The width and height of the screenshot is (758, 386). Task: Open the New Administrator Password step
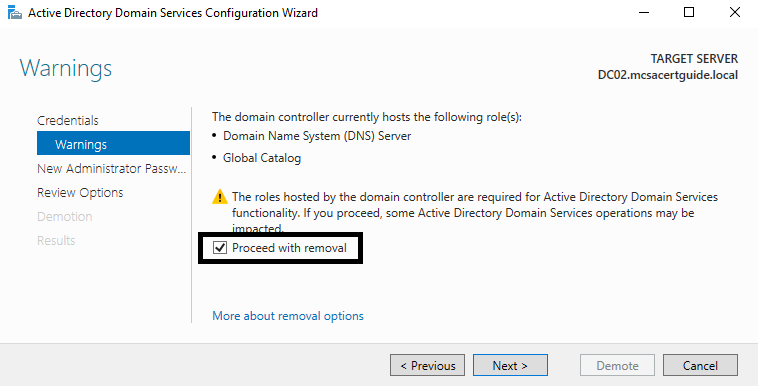[x=111, y=168]
